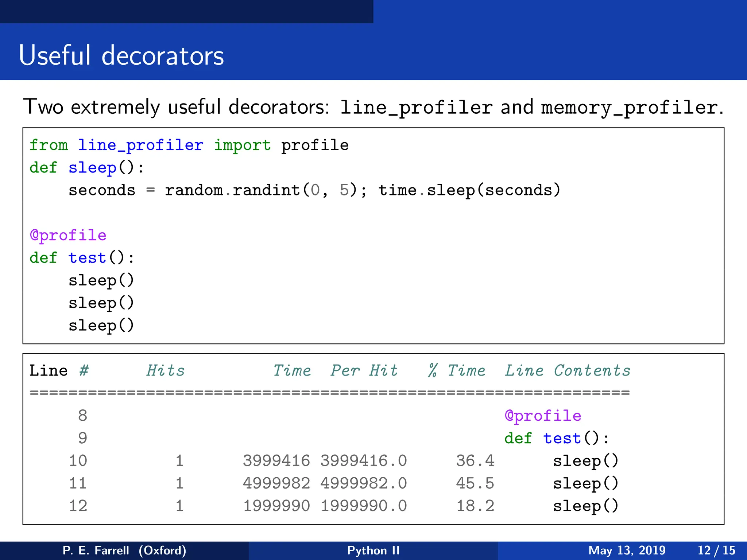Screen dimensions: 747x560
Task: Click the 'def sleep():' code line
Action: click(x=87, y=168)
